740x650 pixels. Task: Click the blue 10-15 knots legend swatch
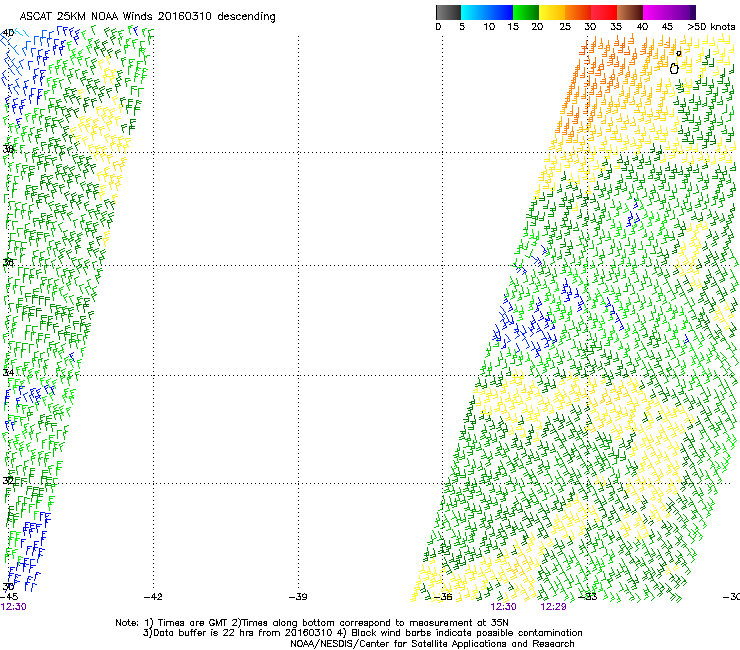click(x=500, y=12)
